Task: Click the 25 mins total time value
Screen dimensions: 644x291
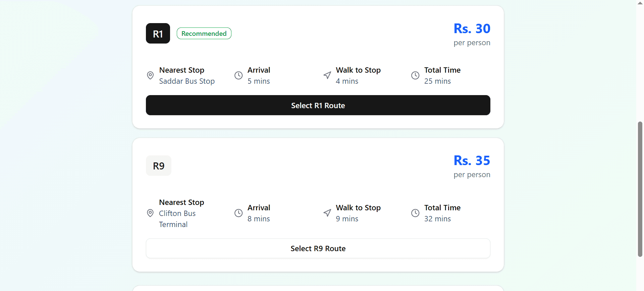Action: click(x=437, y=81)
